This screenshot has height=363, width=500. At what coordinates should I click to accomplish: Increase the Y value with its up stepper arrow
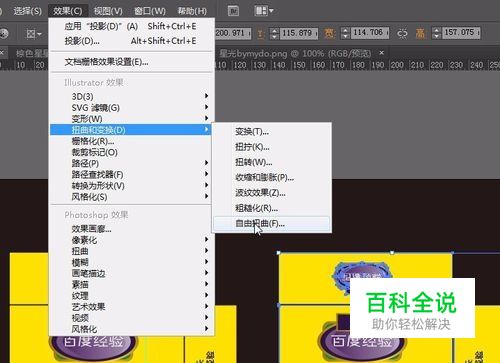[274, 30]
